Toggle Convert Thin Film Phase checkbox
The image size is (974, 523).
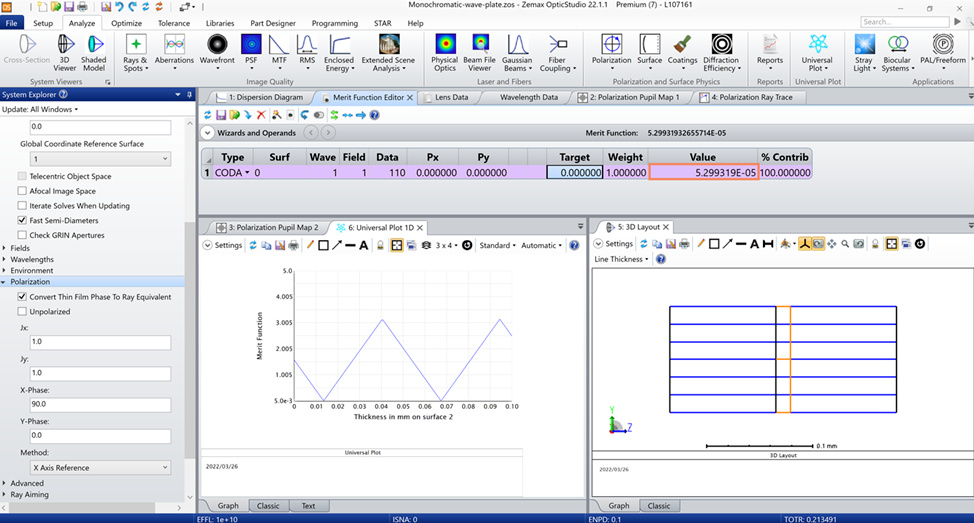(22, 297)
